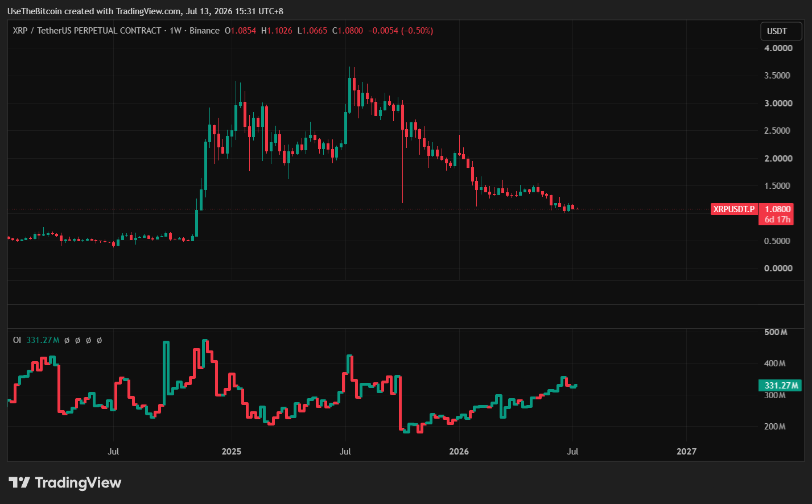This screenshot has width=812, height=504.
Task: Click the 2027 time axis label
Action: tap(686, 452)
